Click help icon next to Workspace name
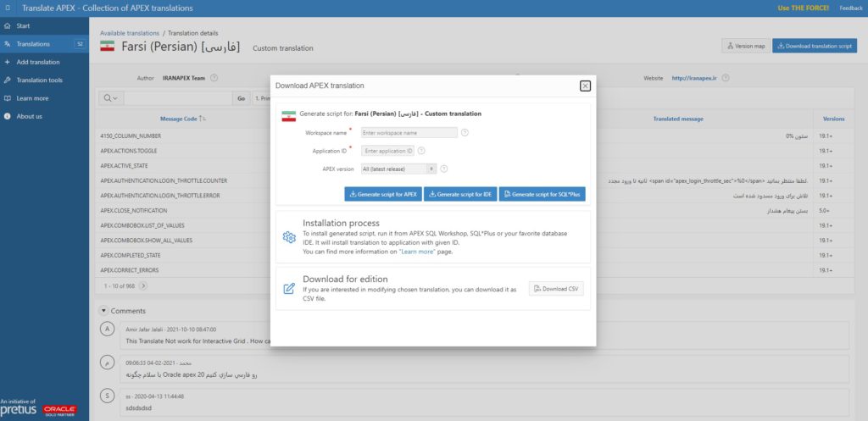Screen dimensions: 868x421 pos(465,133)
